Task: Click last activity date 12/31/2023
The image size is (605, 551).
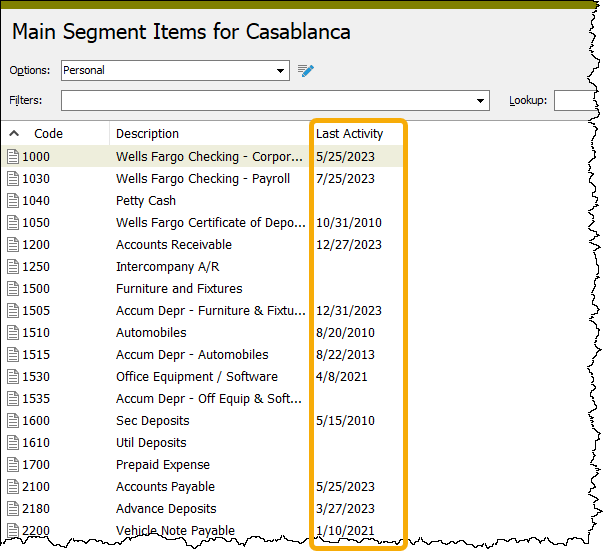Action: (x=349, y=311)
